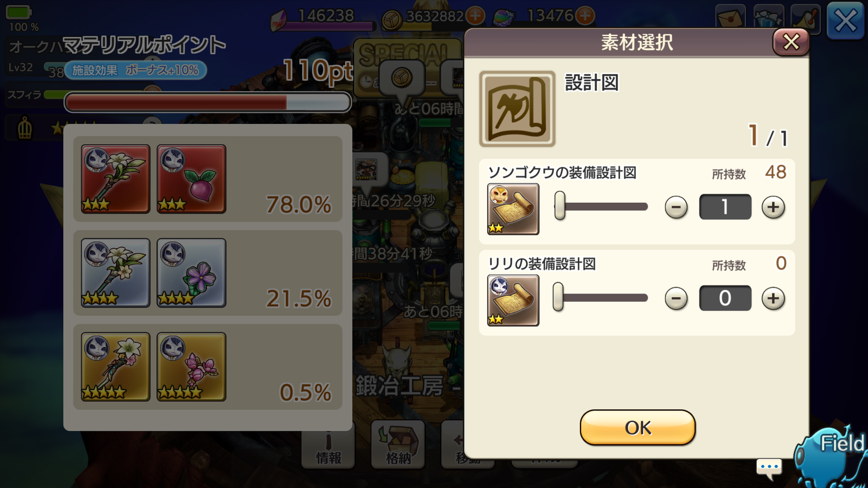Click the ソンゴクウ quantity field showing 1
The width and height of the screenshot is (868, 488).
725,207
